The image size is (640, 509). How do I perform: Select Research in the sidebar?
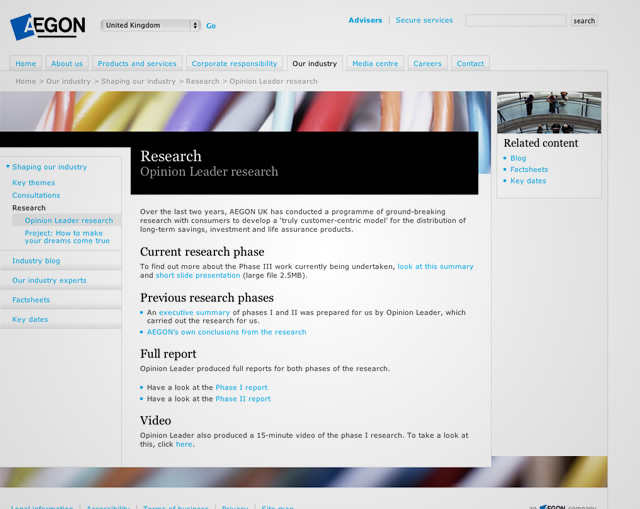29,208
